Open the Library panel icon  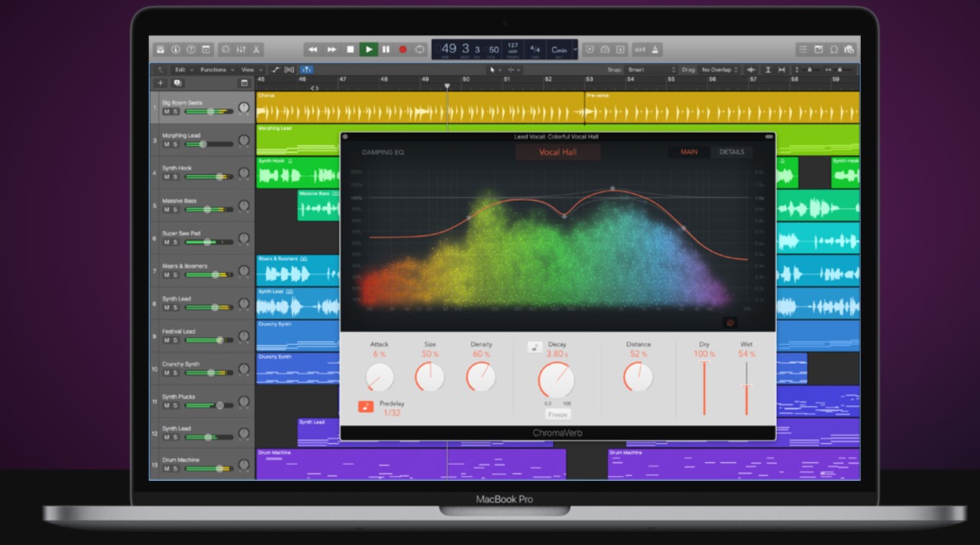160,49
